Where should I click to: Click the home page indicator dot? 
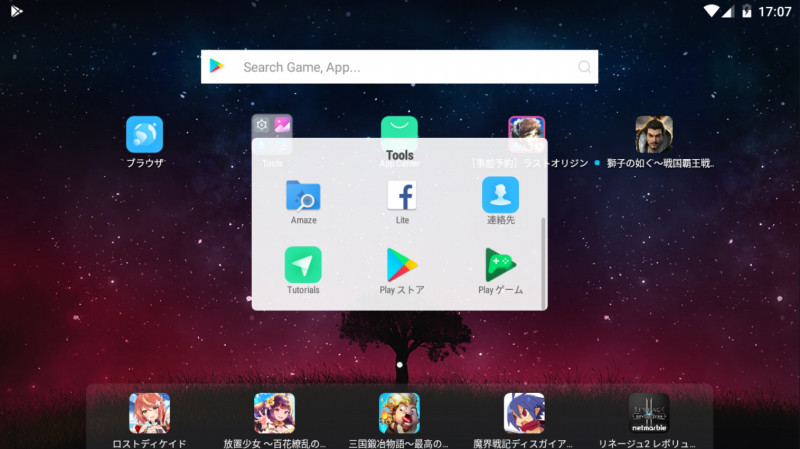click(399, 365)
